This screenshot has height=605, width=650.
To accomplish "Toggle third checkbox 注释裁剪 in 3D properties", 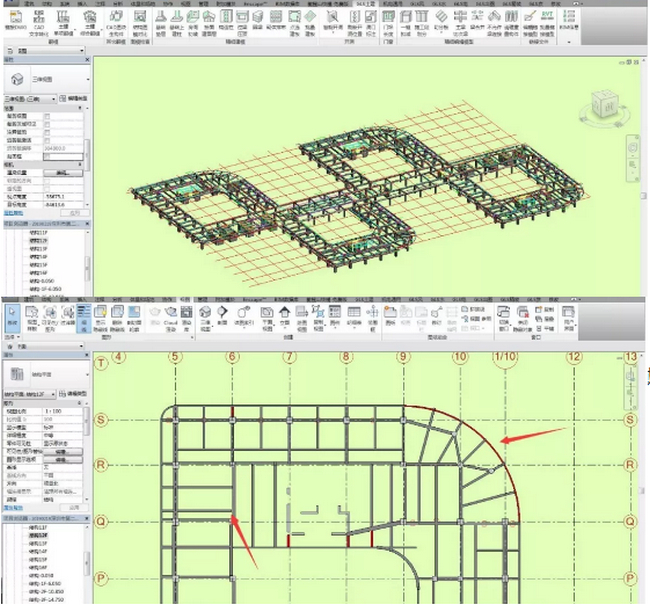I will pos(47,132).
